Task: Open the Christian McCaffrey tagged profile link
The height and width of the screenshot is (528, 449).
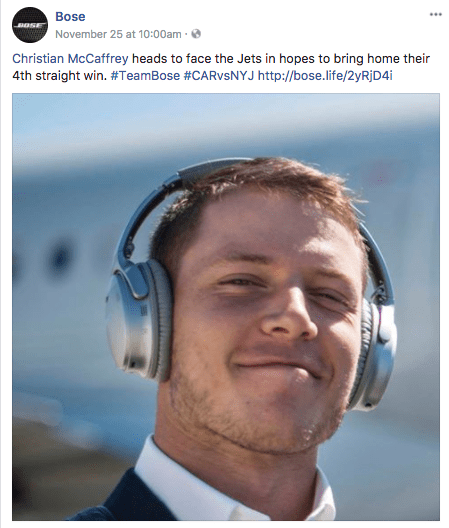Action: [x=70, y=59]
